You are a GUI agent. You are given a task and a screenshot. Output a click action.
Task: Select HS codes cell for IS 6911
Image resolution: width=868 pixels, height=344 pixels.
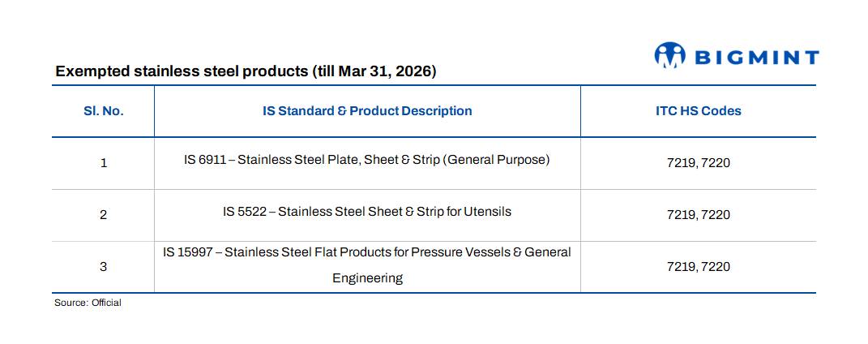[698, 163]
